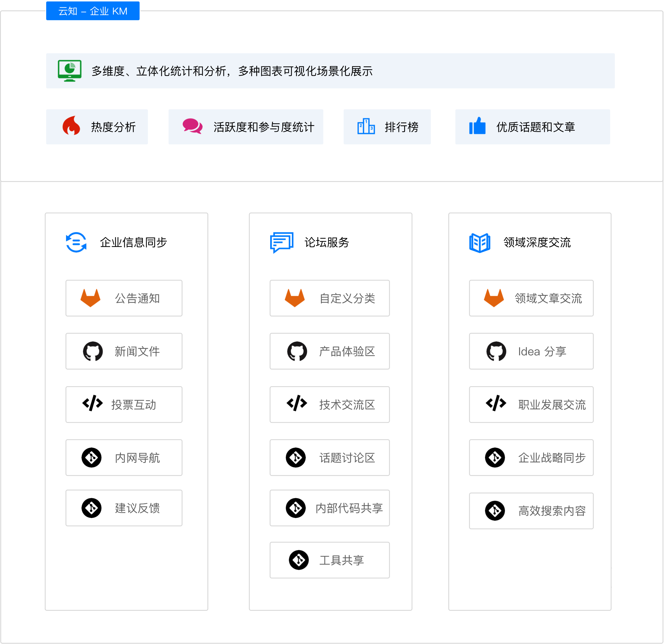Viewport: 664px width, 644px height.
Task: Click the GitLab fox icon in 公告通知
Action: (x=90, y=298)
